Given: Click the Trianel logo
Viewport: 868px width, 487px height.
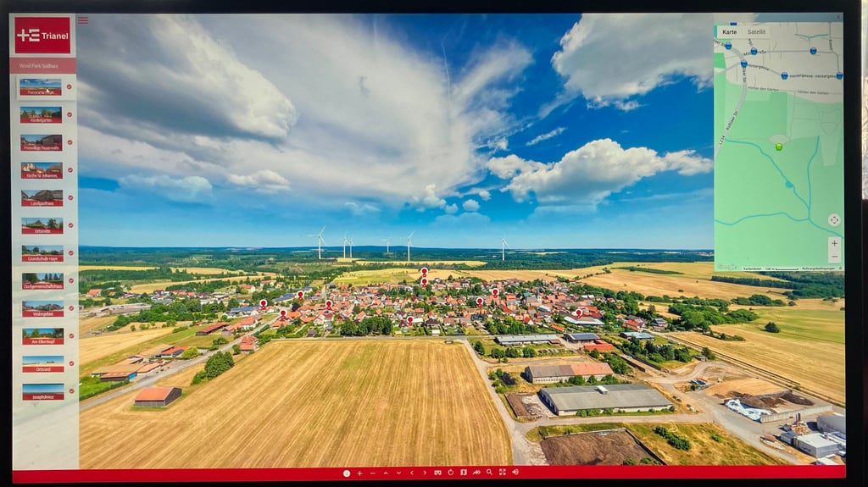Looking at the screenshot, I should tap(42, 36).
